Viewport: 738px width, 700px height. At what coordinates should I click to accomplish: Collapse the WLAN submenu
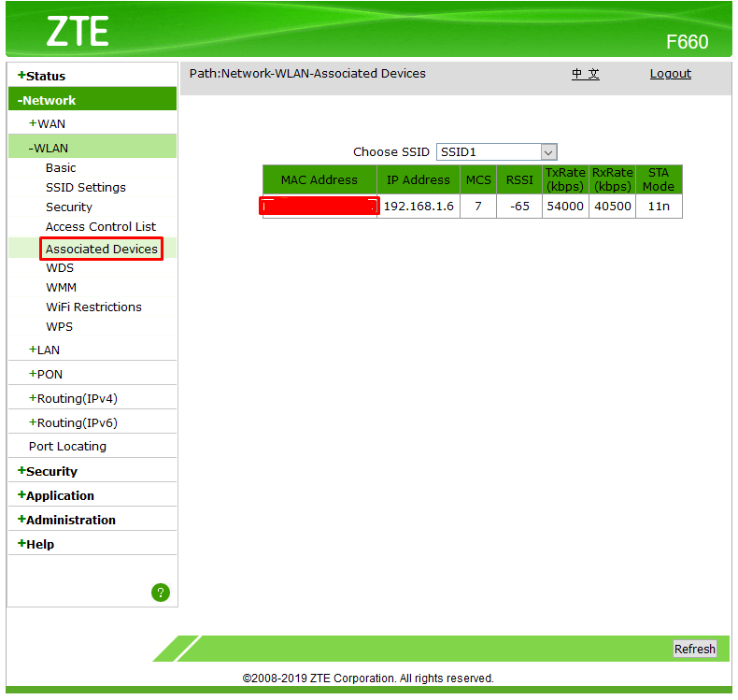48,148
